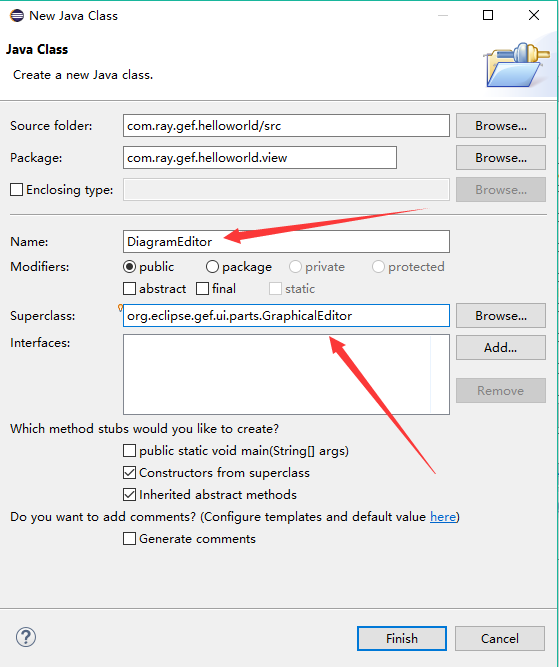Viewport: 559px width, 667px height.
Task: Uncheck Constructors from superclass
Action: [129, 473]
